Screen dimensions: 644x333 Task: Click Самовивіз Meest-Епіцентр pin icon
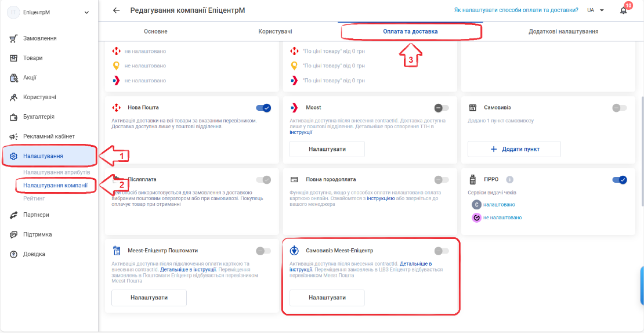click(294, 251)
